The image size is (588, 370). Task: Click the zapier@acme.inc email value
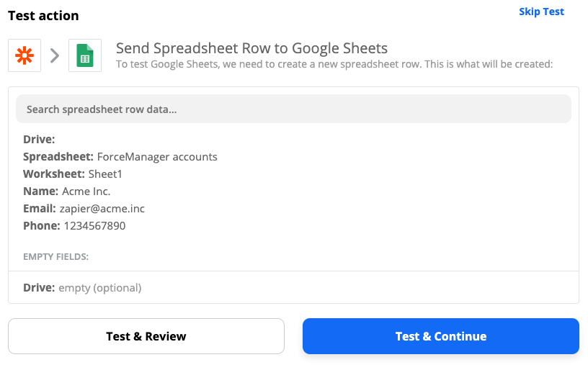tap(102, 208)
